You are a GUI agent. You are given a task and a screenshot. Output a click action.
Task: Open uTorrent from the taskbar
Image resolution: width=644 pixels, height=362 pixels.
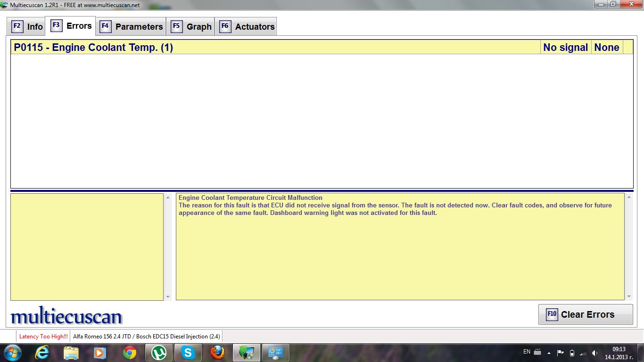tap(159, 353)
